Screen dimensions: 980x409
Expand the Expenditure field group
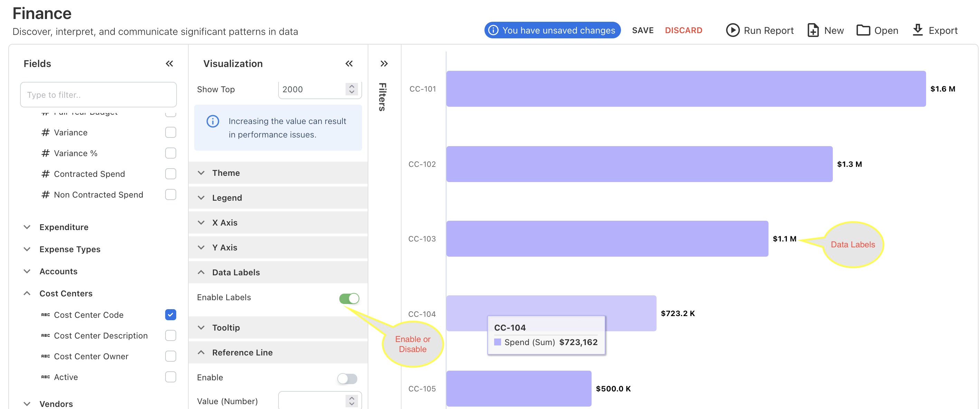click(x=64, y=227)
